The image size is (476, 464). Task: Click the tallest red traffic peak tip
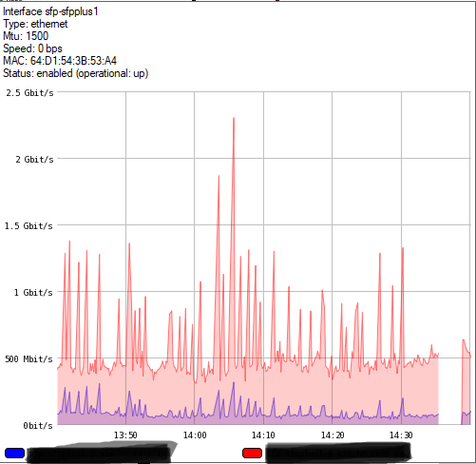(x=234, y=118)
